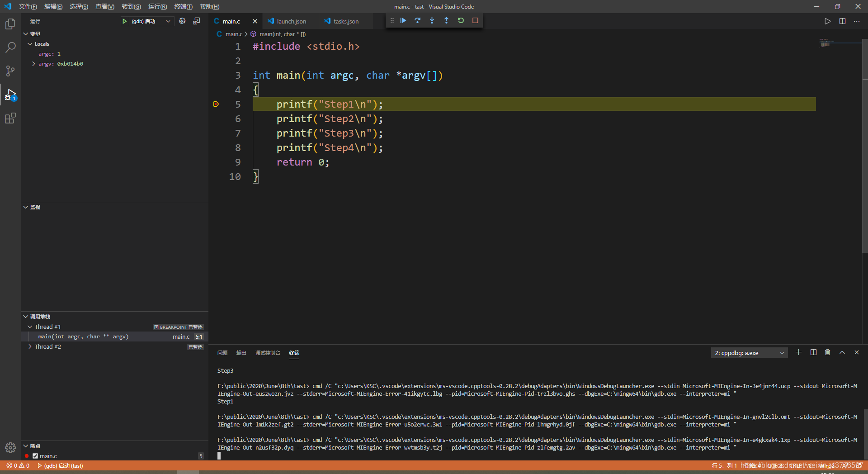Continue execution in debug toolbar
This screenshot has width=868, height=474.
pyautogui.click(x=403, y=20)
